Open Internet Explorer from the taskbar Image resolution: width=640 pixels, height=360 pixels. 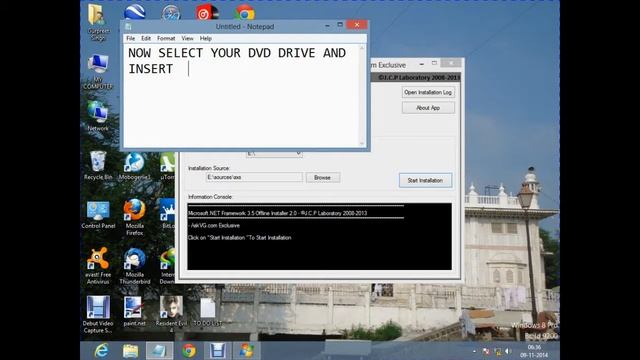101,351
